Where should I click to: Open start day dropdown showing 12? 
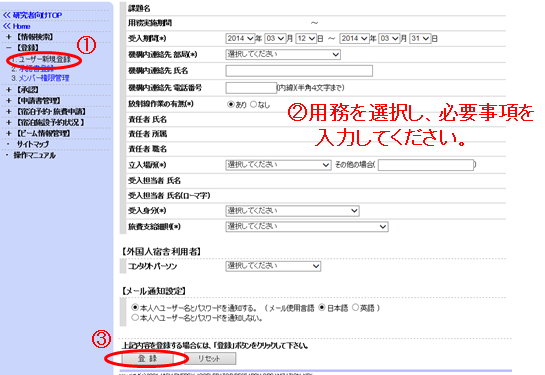pos(306,39)
